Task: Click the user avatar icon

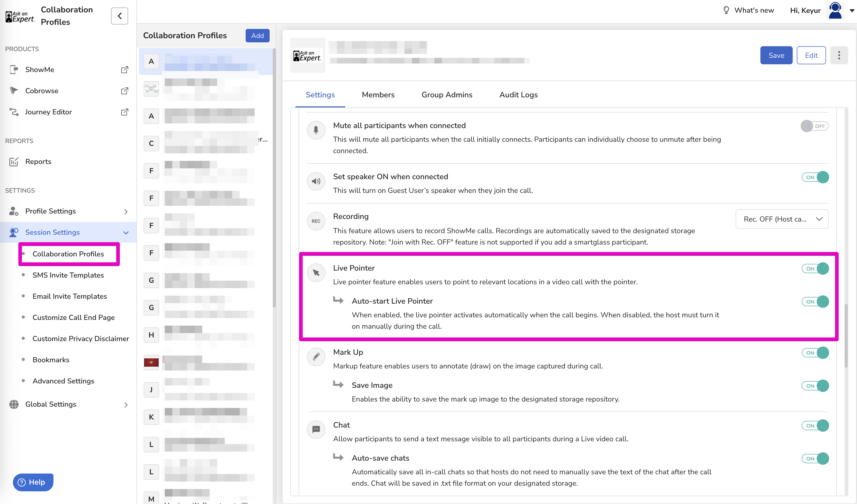Action: (x=835, y=11)
